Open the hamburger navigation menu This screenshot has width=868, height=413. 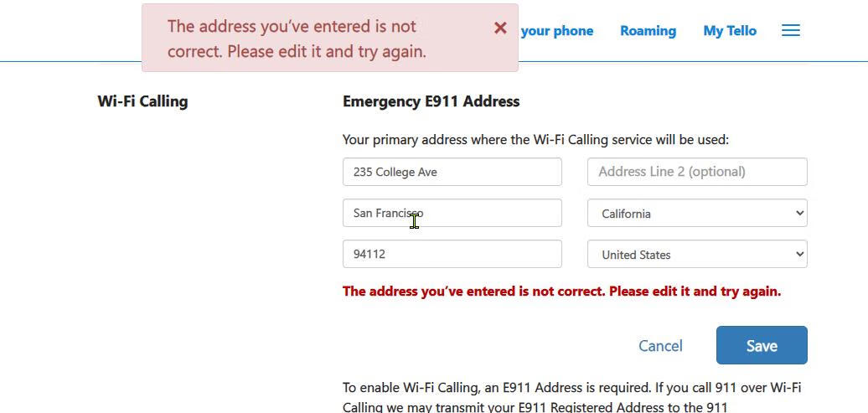(x=790, y=31)
